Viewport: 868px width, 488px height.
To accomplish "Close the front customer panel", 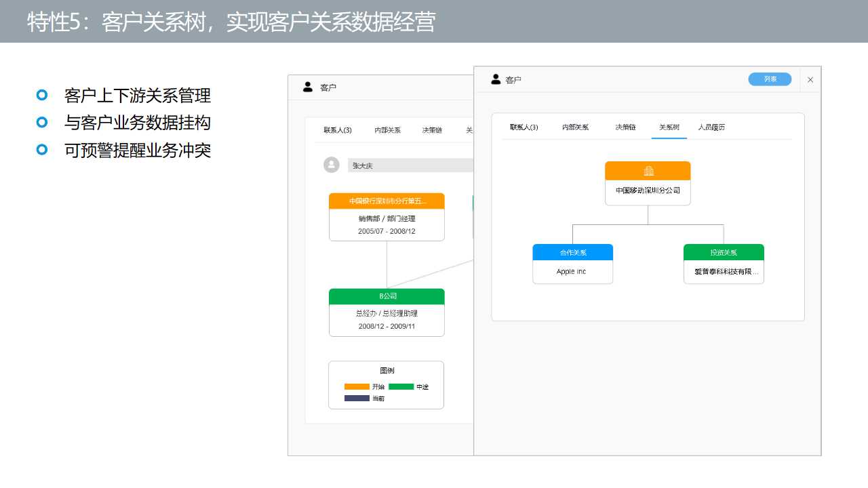I will [810, 80].
